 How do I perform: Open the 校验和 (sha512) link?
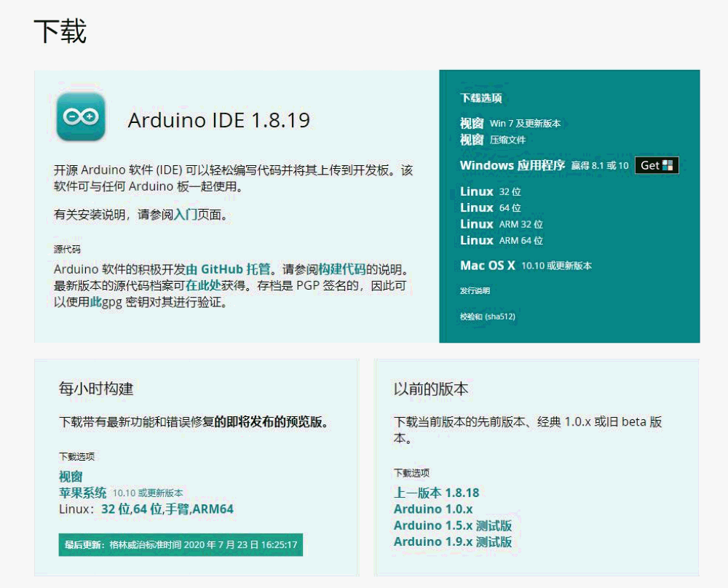[x=488, y=317]
